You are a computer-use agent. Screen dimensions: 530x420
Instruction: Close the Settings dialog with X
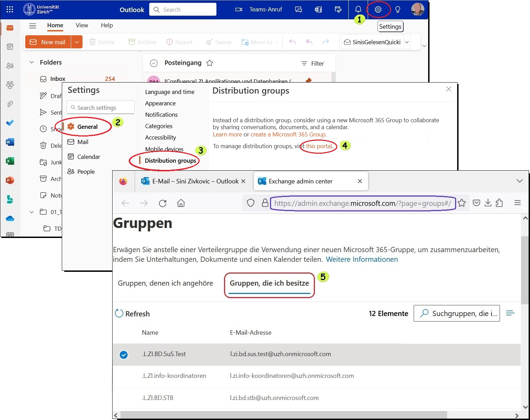[449, 89]
